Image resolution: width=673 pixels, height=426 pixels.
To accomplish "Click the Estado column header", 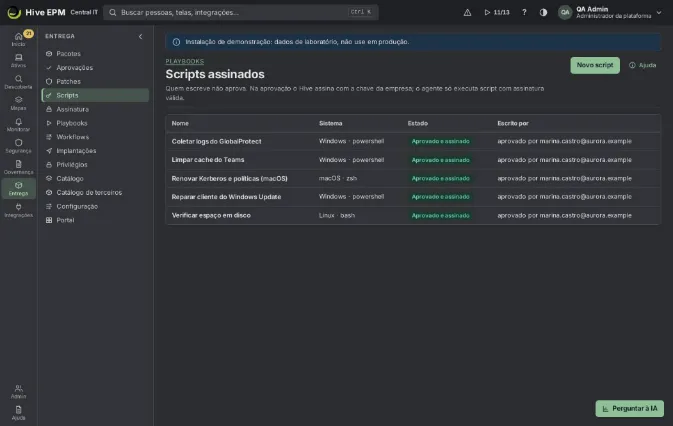I will tap(418, 123).
